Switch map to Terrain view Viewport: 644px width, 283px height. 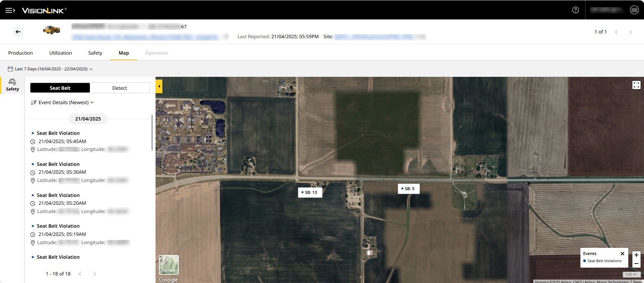click(169, 265)
